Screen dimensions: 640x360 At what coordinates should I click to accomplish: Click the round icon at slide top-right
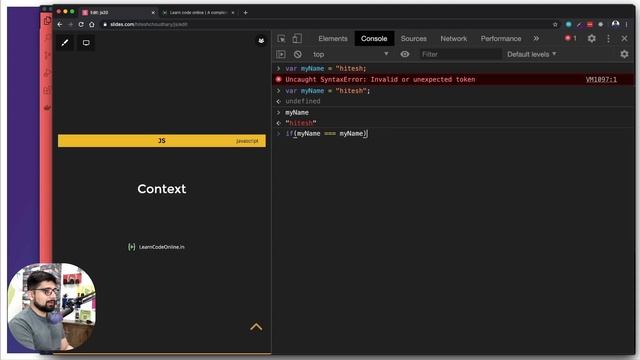261,40
